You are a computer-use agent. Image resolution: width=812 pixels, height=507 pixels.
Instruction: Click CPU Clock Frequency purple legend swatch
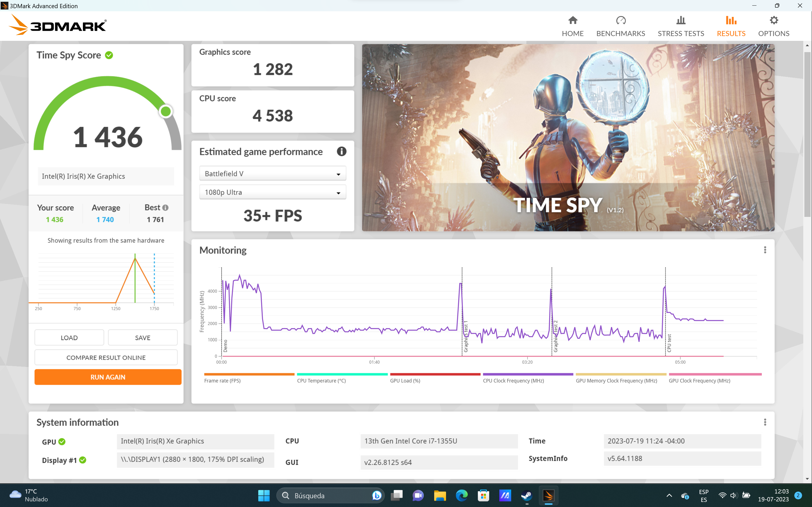point(528,374)
